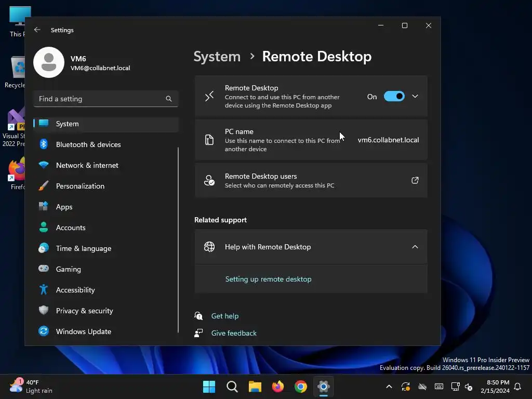Screen dimensions: 532x399
Task: Open Apps settings
Action: click(x=106, y=207)
